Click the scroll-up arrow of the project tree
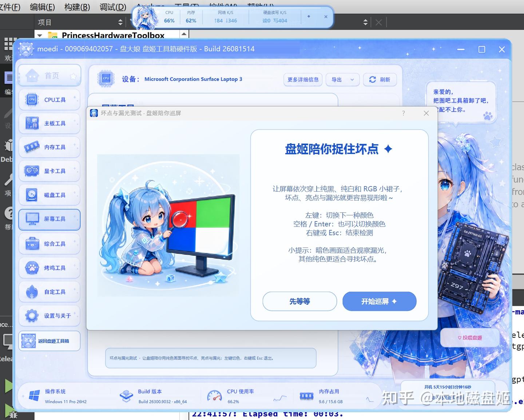Image resolution: width=524 pixels, height=420 pixels. [184, 34]
